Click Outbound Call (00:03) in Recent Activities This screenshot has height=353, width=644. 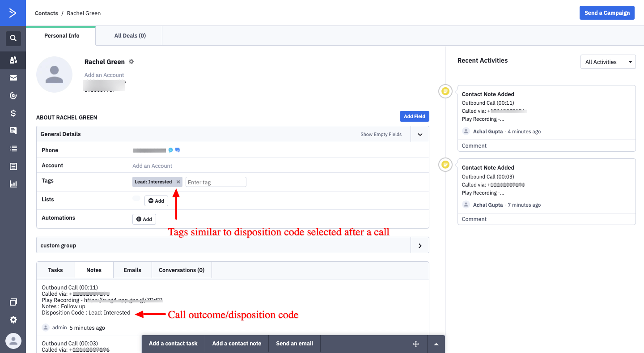coord(488,177)
